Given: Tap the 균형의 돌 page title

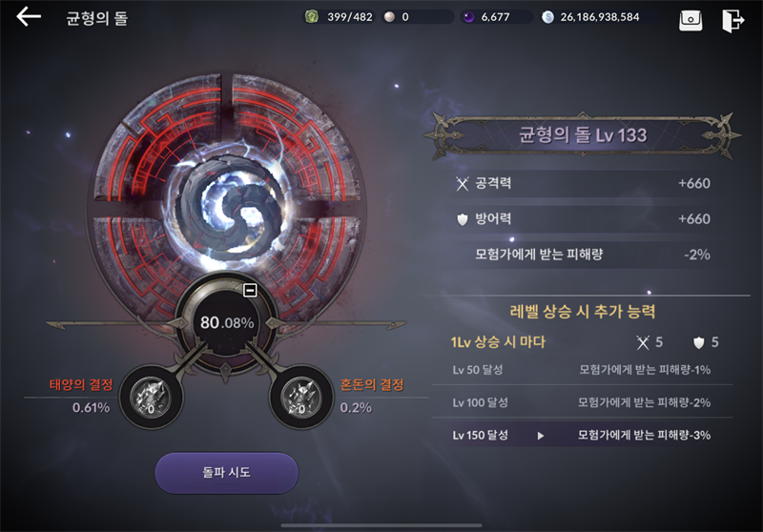Looking at the screenshot, I should [97, 18].
